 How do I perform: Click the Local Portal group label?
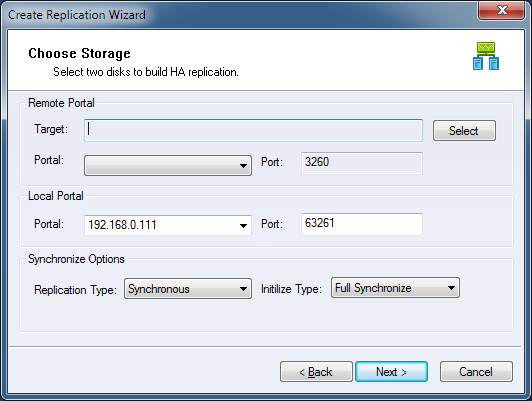pyautogui.click(x=56, y=196)
